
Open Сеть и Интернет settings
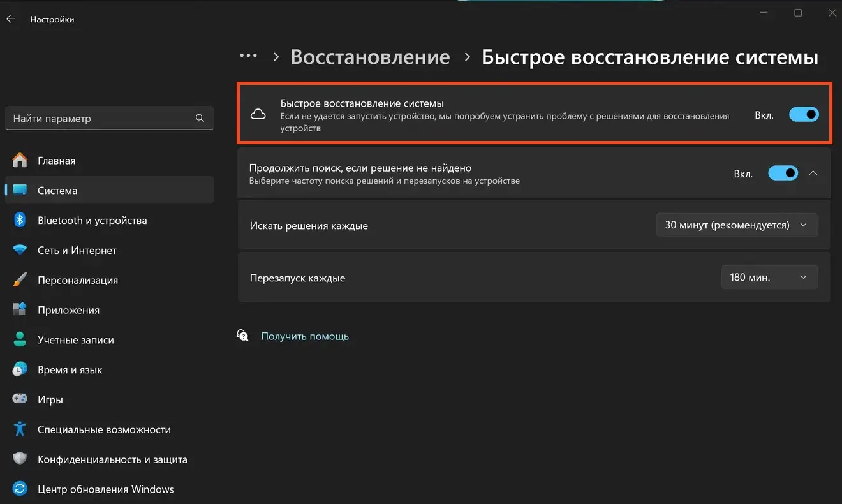pos(110,250)
